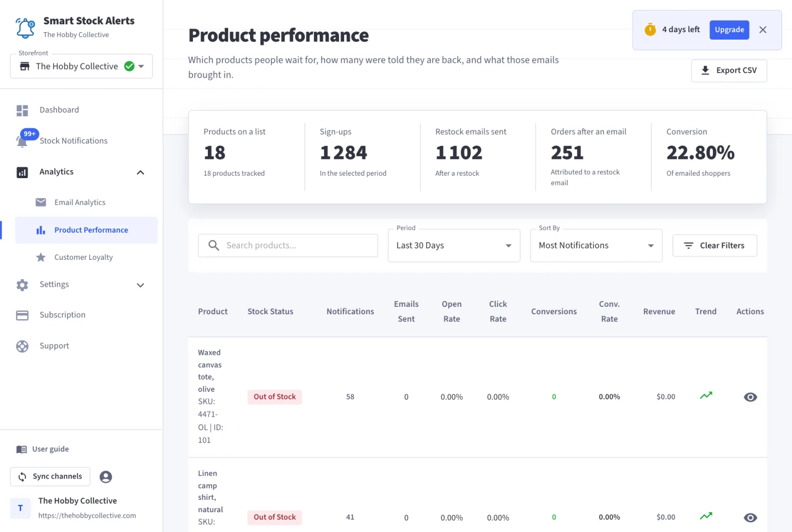The width and height of the screenshot is (792, 532).
Task: Select Product Performance in the sidebar
Action: [x=86, y=230]
